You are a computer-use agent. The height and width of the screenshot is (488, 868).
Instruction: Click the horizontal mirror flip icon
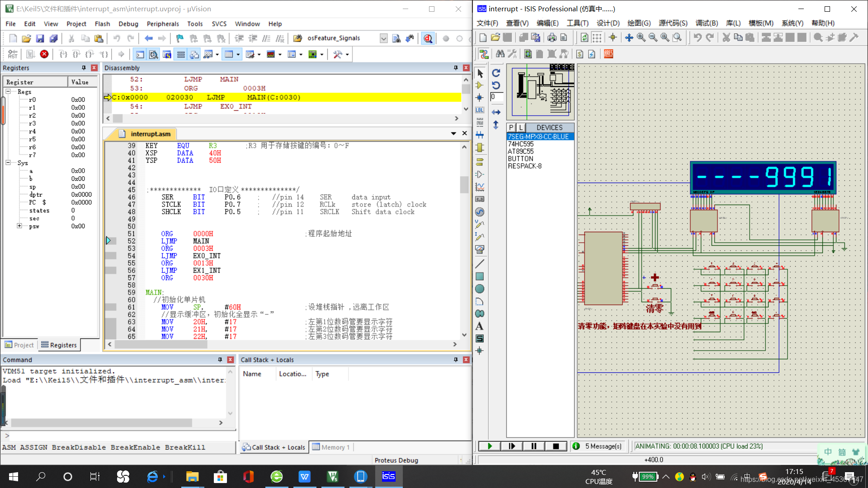pyautogui.click(x=496, y=112)
